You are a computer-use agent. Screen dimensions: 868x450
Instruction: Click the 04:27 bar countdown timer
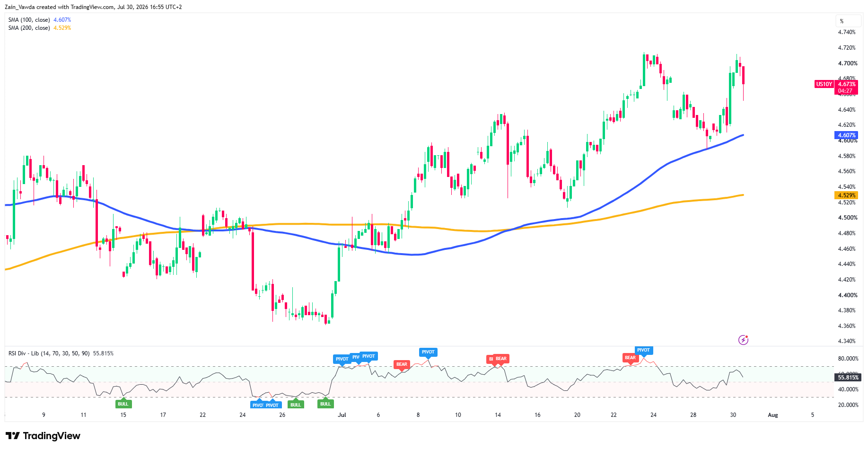(x=845, y=91)
